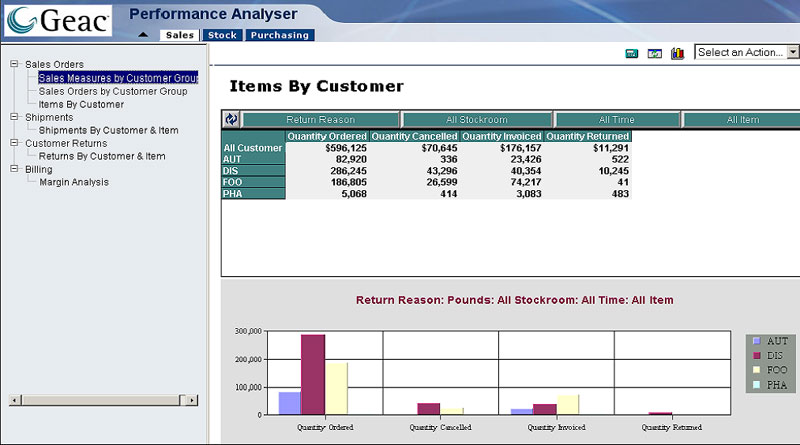Screen dimensions: 800x445
Task: Click the DIS legend color swatch
Action: pyautogui.click(x=756, y=355)
